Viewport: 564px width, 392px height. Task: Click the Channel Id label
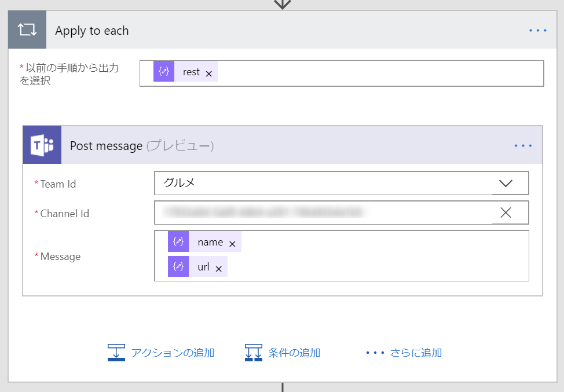[65, 214]
